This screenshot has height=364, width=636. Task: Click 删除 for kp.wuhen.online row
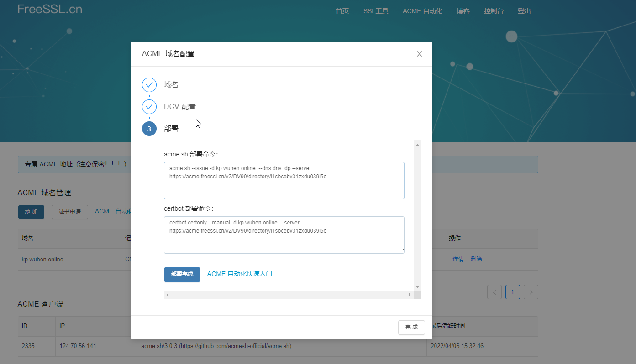[x=476, y=259]
